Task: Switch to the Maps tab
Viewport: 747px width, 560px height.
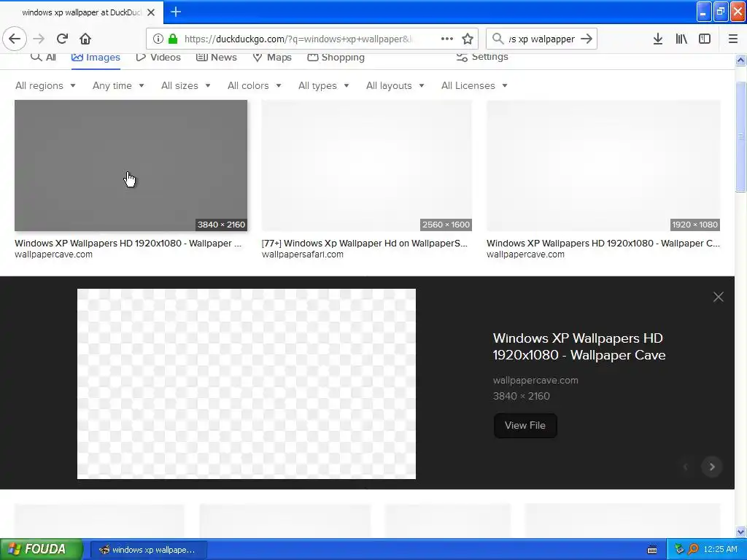Action: [x=272, y=57]
